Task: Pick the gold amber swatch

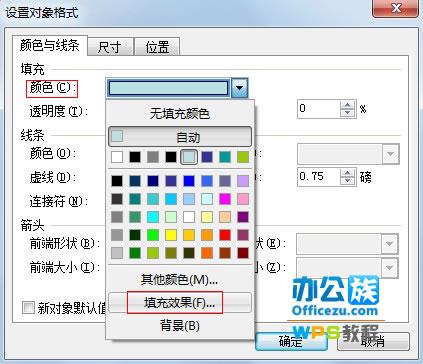Action: 189,235
